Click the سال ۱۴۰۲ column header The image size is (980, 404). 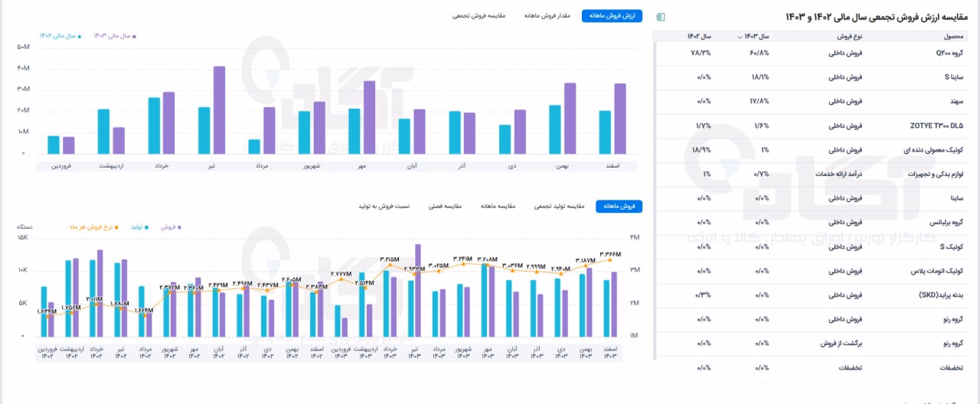click(698, 36)
